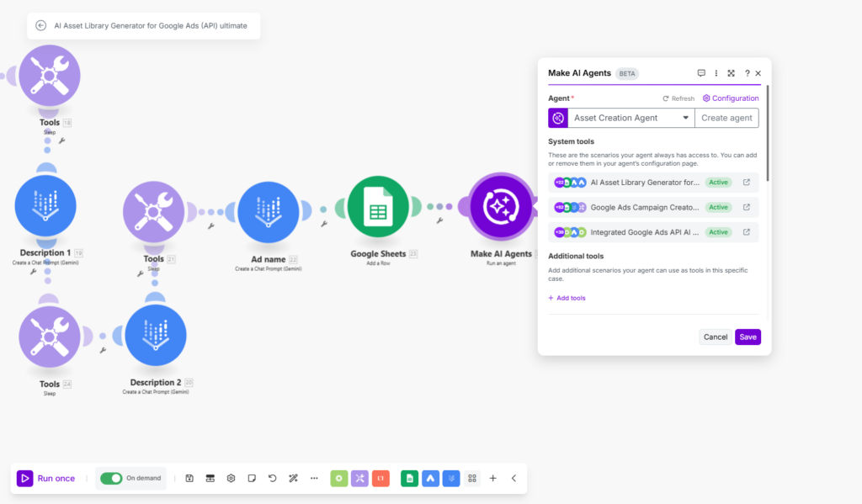The image size is (862, 504).
Task: Open the panel's three-dot menu
Action: point(716,73)
